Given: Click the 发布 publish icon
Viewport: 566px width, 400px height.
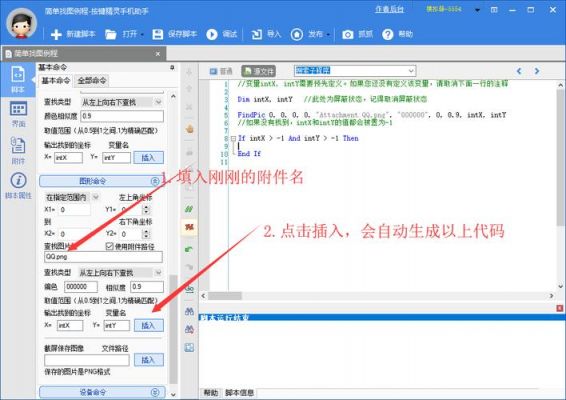Looking at the screenshot, I should click(x=297, y=34).
